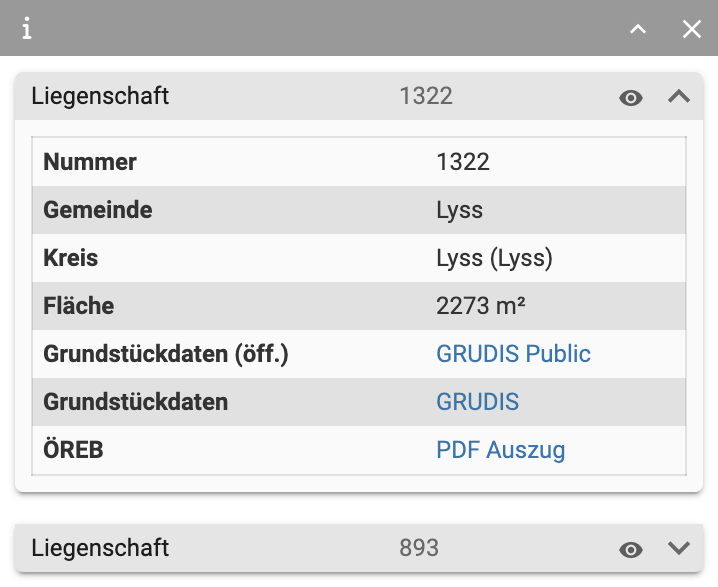Toggle visibility of Liegenschaft 1322
Viewport: 718px width, 587px height.
point(631,97)
